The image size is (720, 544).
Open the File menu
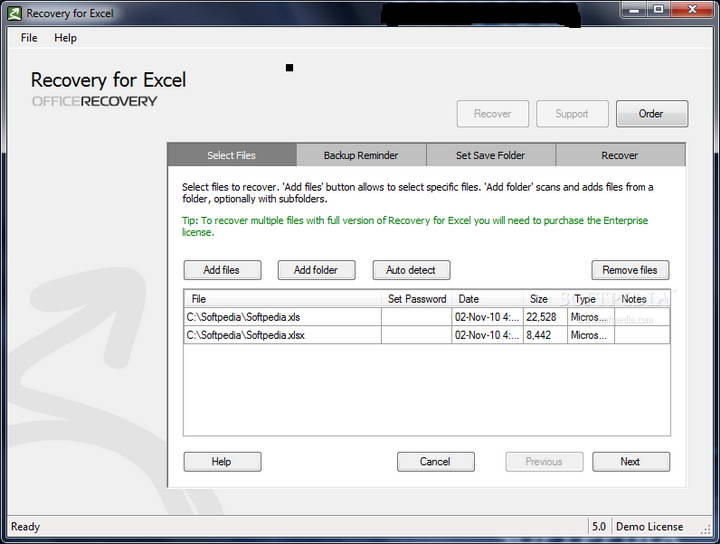click(x=29, y=38)
